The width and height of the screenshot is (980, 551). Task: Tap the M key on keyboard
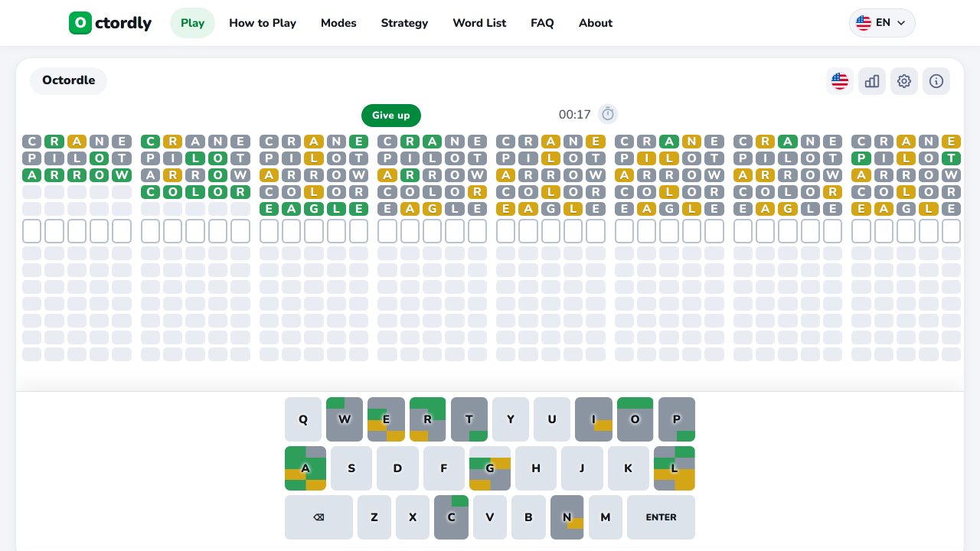(x=606, y=517)
